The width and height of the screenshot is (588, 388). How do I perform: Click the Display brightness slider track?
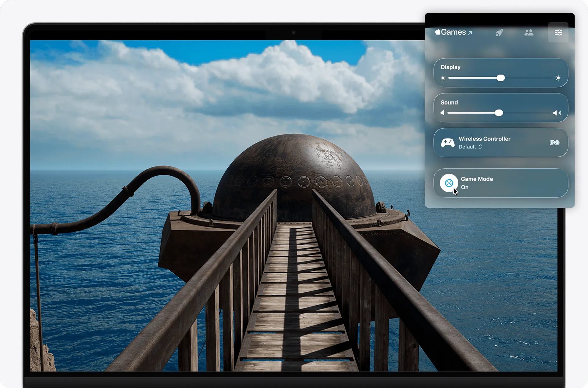click(x=531, y=78)
